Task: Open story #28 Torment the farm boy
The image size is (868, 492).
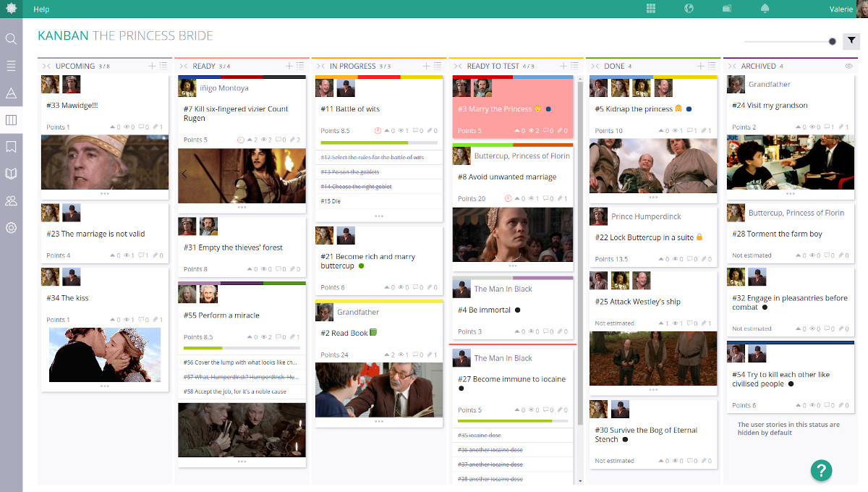Action: point(777,234)
